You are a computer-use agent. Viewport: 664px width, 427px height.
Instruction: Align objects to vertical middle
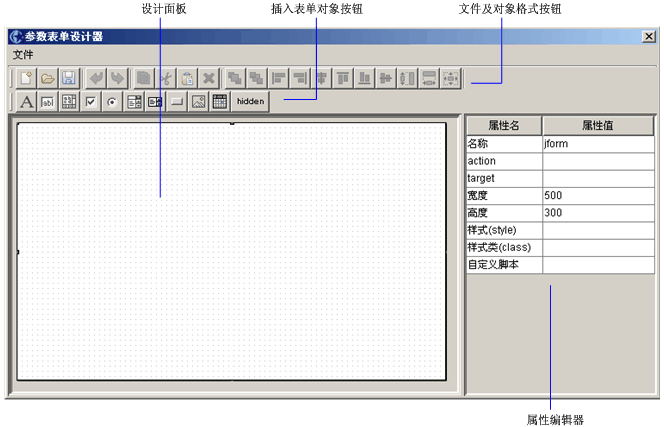pyautogui.click(x=386, y=78)
